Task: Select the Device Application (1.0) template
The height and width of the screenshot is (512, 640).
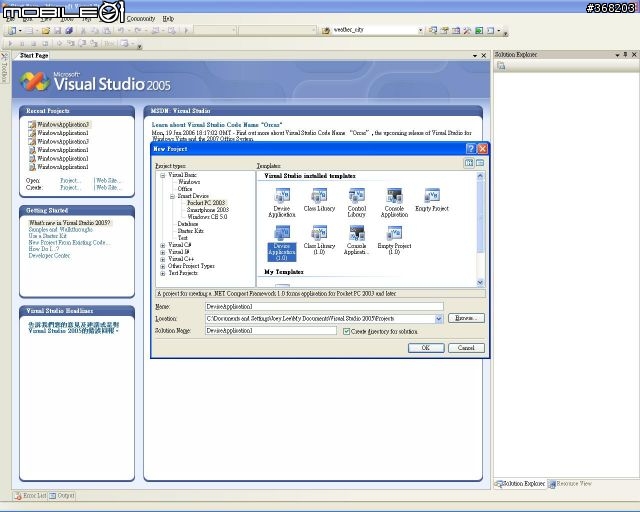Action: [x=282, y=243]
